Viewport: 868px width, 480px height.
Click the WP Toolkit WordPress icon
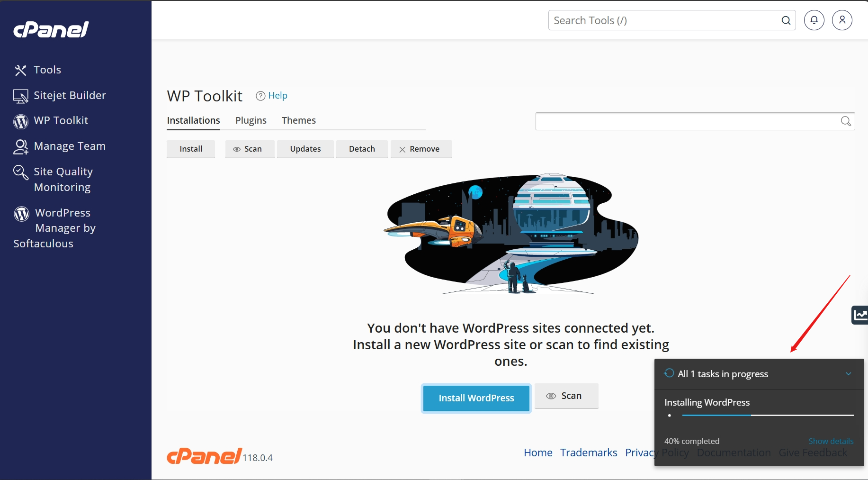(x=21, y=122)
